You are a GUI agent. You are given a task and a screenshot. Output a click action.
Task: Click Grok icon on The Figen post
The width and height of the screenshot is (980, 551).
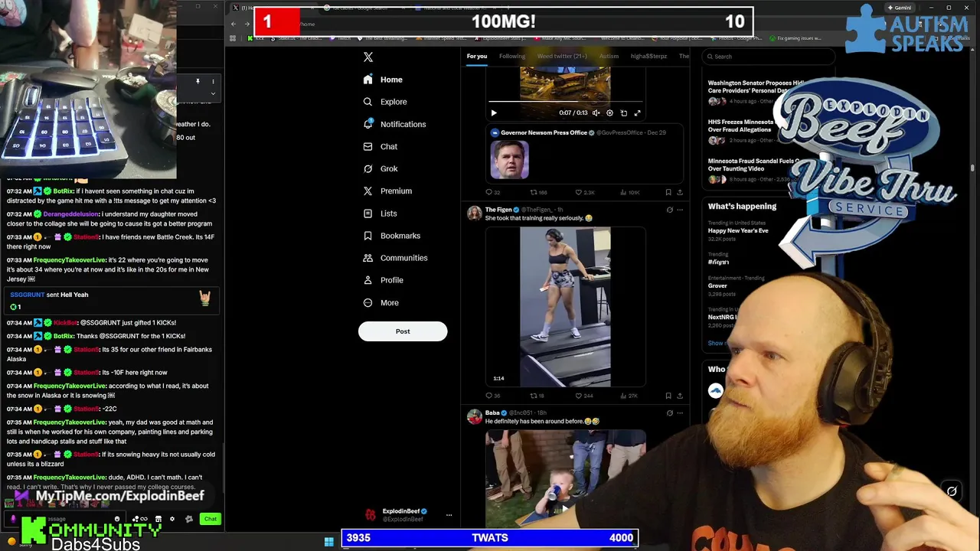coord(669,209)
